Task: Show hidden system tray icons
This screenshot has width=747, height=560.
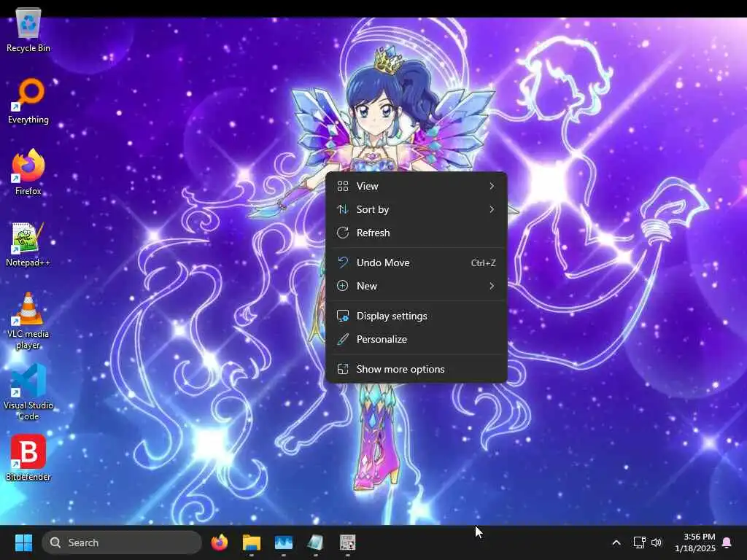Action: [616, 542]
